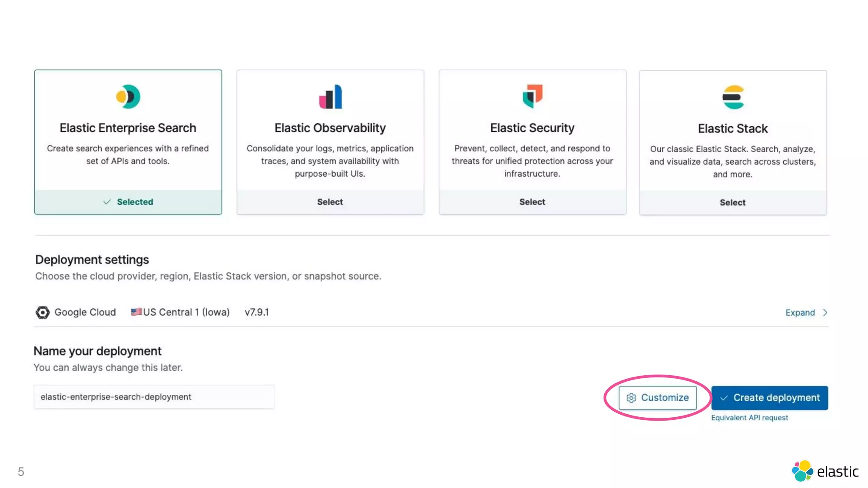Click the US flag region icon
The width and height of the screenshot is (868, 488).
(136, 312)
